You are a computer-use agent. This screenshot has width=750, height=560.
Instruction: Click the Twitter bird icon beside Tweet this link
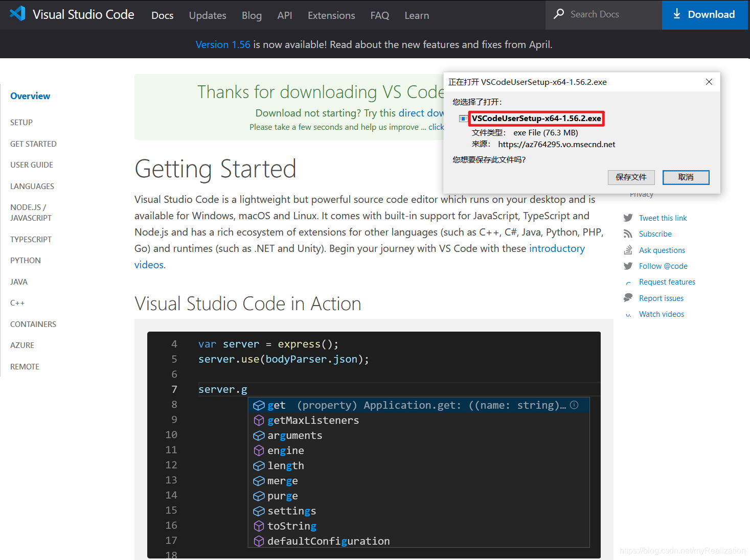tap(628, 218)
